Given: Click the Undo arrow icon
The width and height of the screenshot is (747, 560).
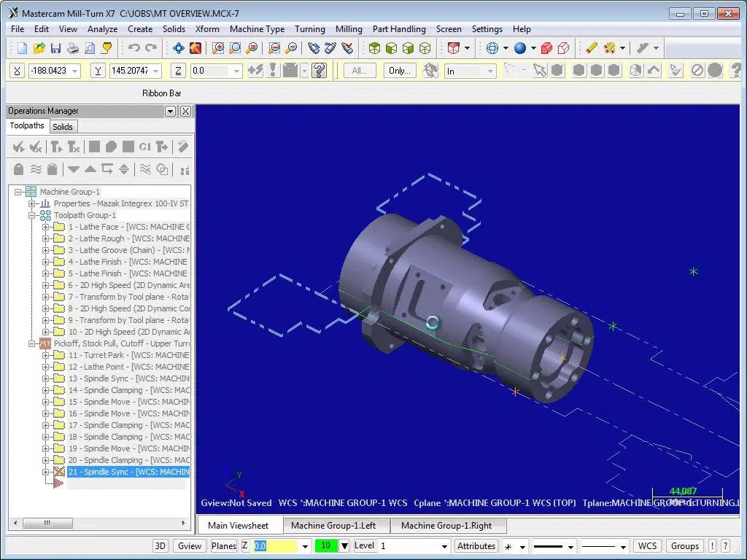Looking at the screenshot, I should pyautogui.click(x=134, y=48).
